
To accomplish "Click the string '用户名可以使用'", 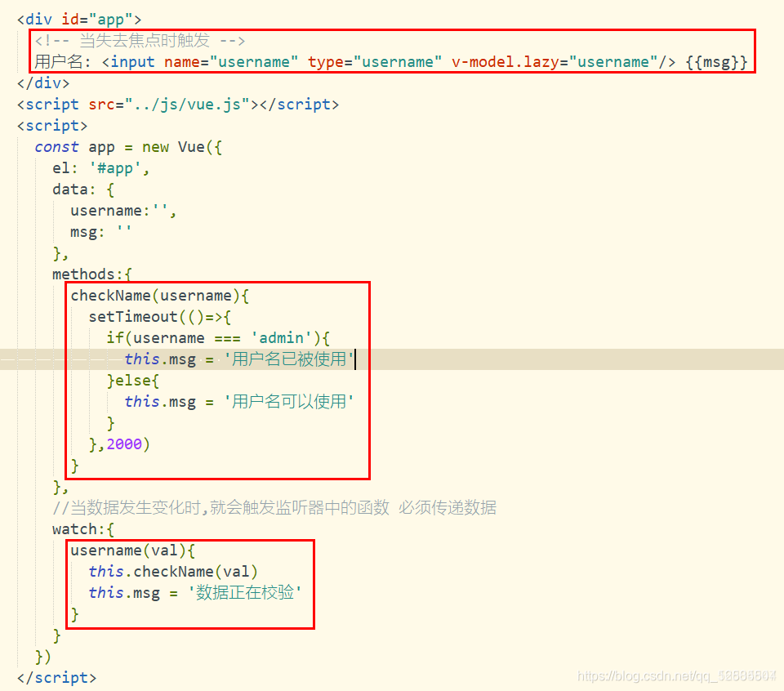I will (289, 402).
